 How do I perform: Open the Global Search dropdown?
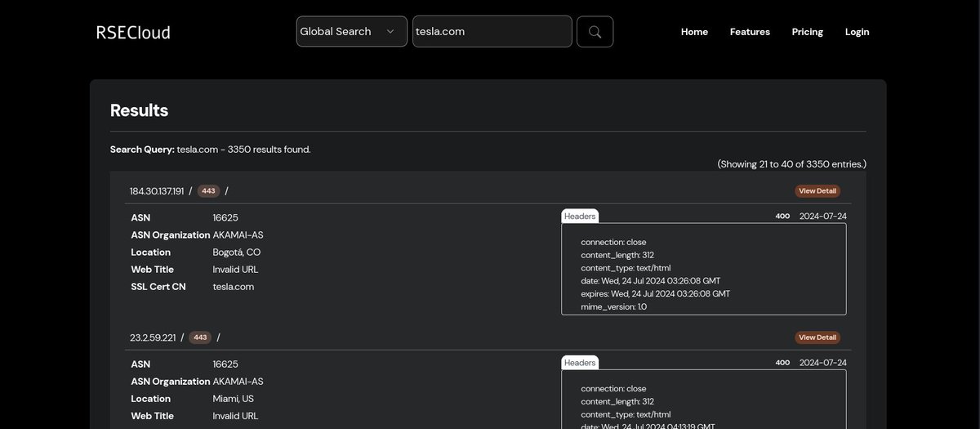point(351,32)
